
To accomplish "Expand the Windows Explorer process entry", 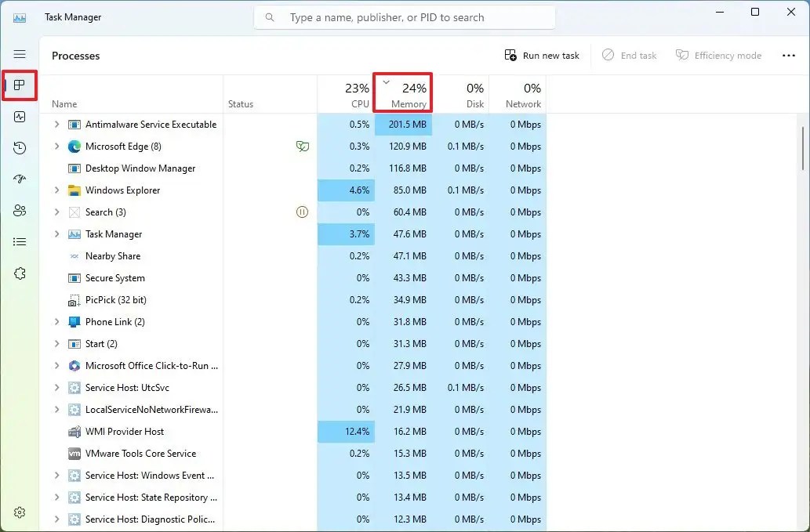I will point(55,190).
